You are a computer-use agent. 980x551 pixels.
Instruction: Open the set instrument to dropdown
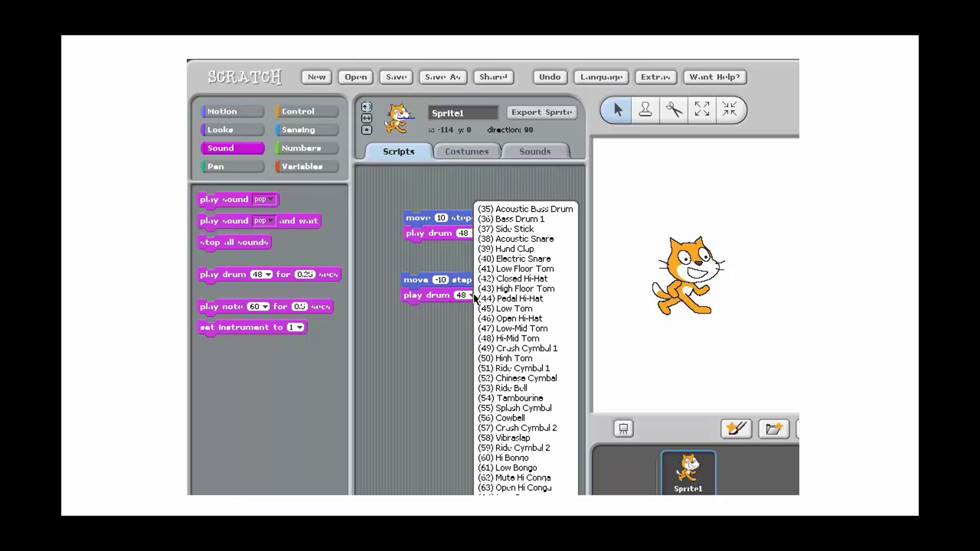[x=300, y=327]
